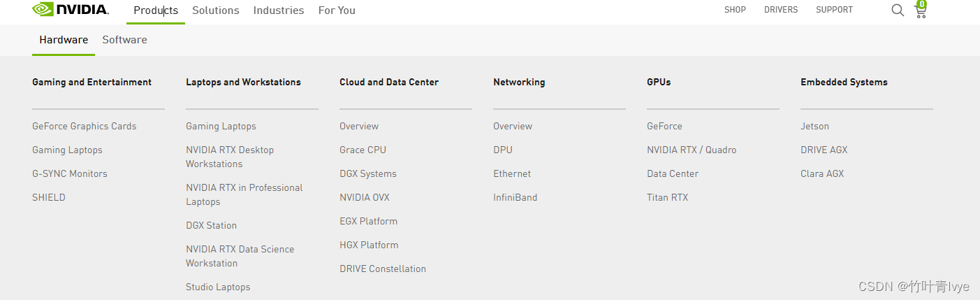Open the Titan RTX link
980x300 pixels.
click(x=668, y=198)
